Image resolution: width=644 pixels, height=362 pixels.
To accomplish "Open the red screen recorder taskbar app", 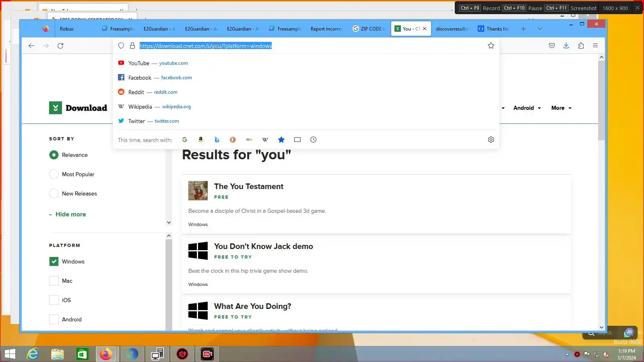I will [207, 354].
